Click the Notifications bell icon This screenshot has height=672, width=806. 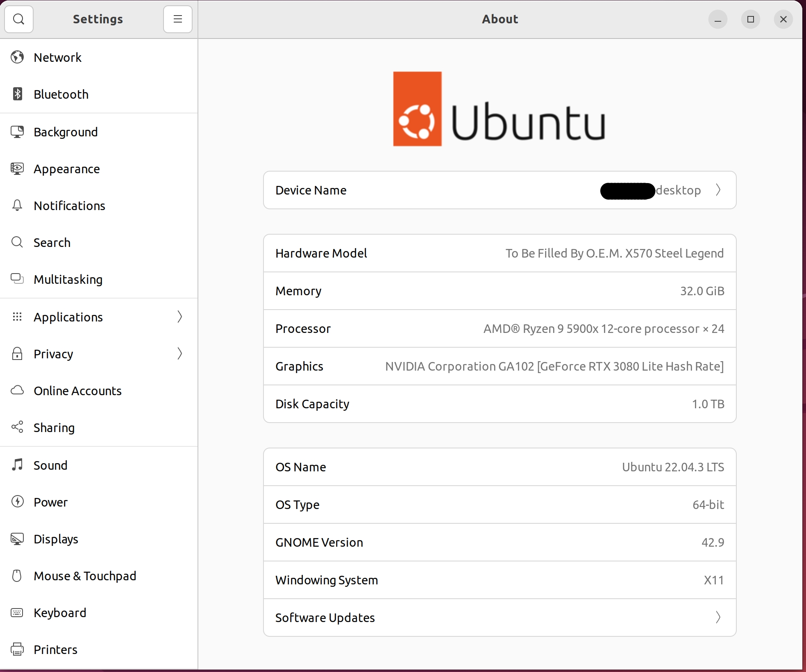click(17, 206)
